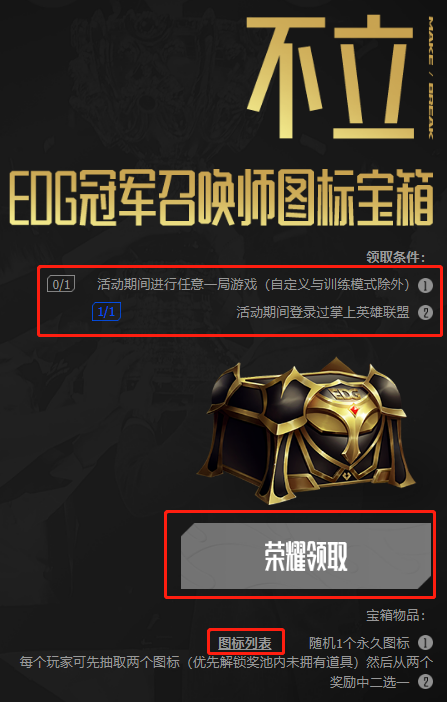Click circled number 1 beside the game condition
This screenshot has height=702, width=447.
click(425, 285)
